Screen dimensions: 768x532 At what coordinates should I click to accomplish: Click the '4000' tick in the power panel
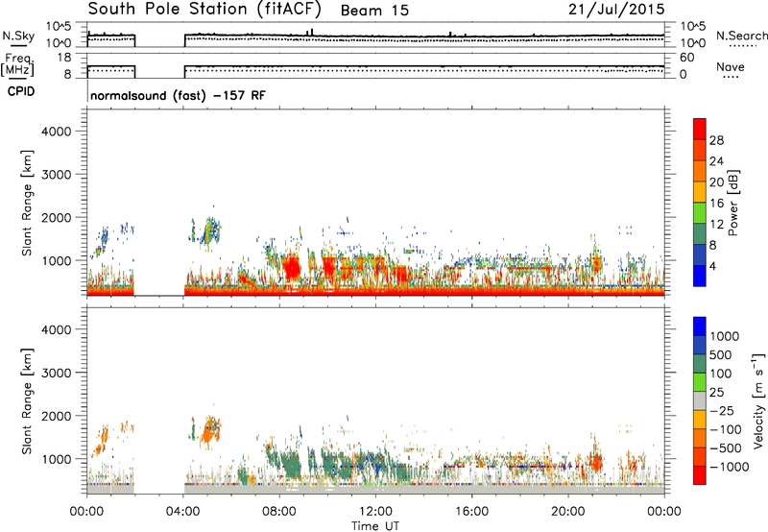coord(57,132)
